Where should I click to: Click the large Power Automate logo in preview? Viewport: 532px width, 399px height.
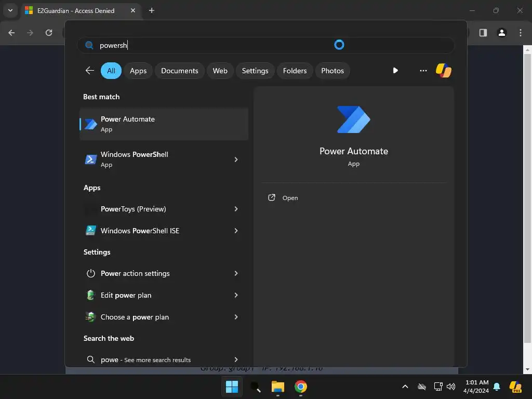(x=353, y=119)
